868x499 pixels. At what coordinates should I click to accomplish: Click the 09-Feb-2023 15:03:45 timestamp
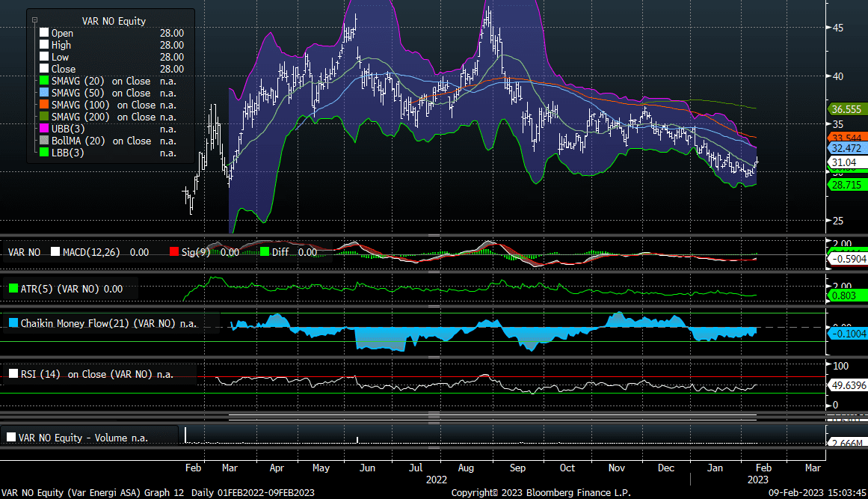[817, 492]
